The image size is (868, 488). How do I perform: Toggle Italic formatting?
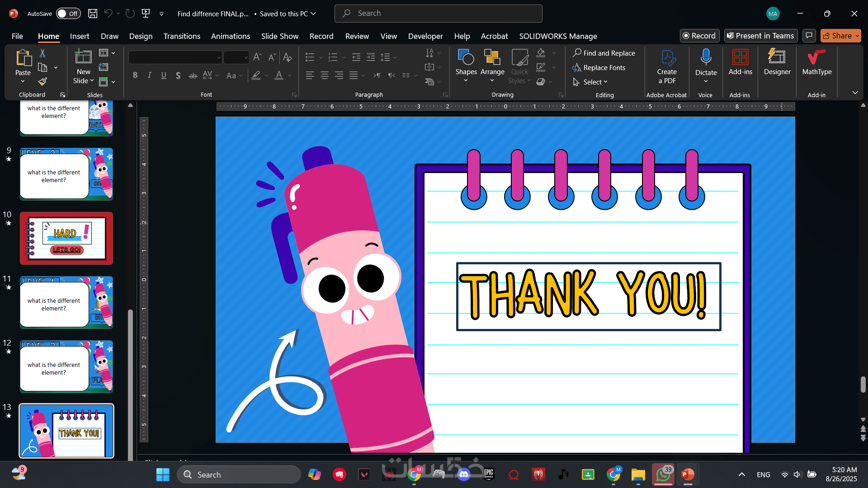click(149, 75)
